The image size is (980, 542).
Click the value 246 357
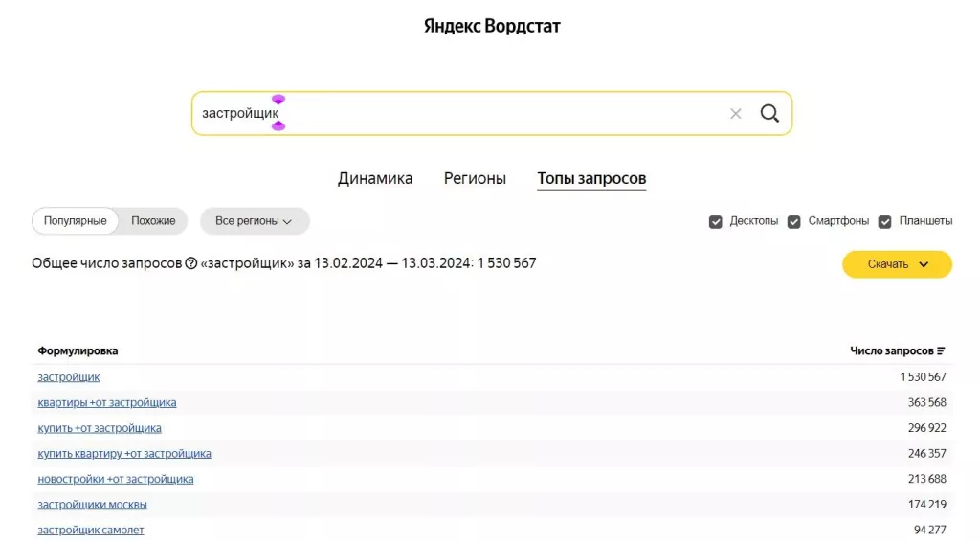pos(926,454)
